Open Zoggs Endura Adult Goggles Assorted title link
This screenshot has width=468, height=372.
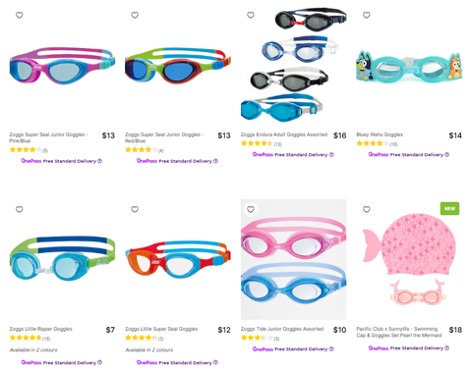(284, 135)
